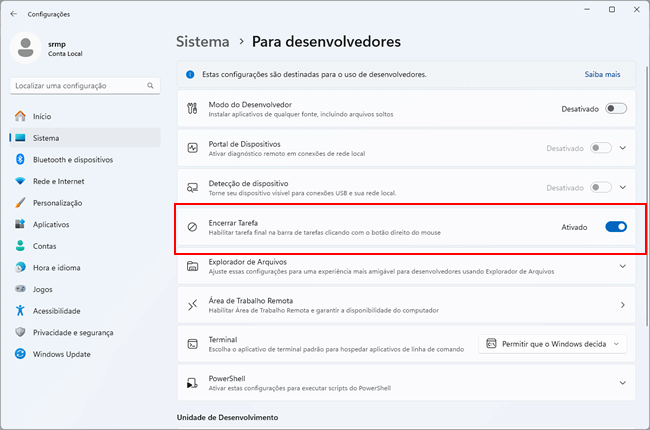Click the Para desenvolvedores page title
The image size is (650, 430).
click(x=326, y=41)
